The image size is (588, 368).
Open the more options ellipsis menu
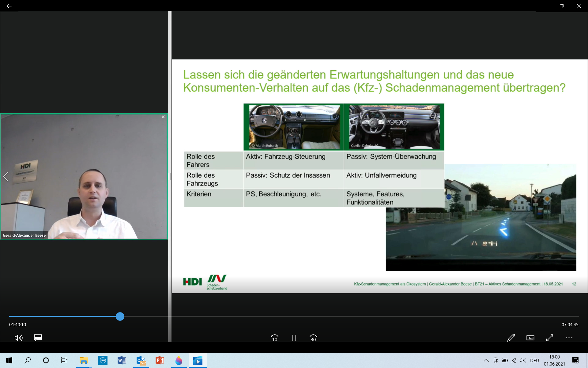[569, 338]
